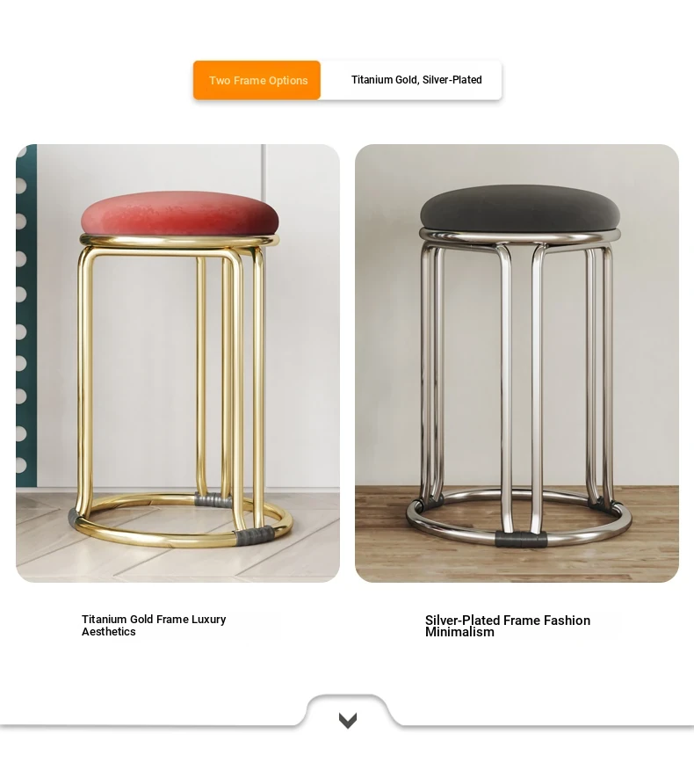Screen dimensions: 694x784
Task: Click the grey rubber grip at gold base rear
Action: [213, 499]
